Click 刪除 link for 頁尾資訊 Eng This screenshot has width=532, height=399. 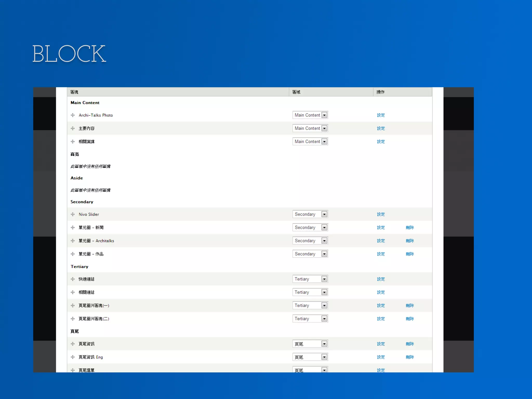pos(410,357)
